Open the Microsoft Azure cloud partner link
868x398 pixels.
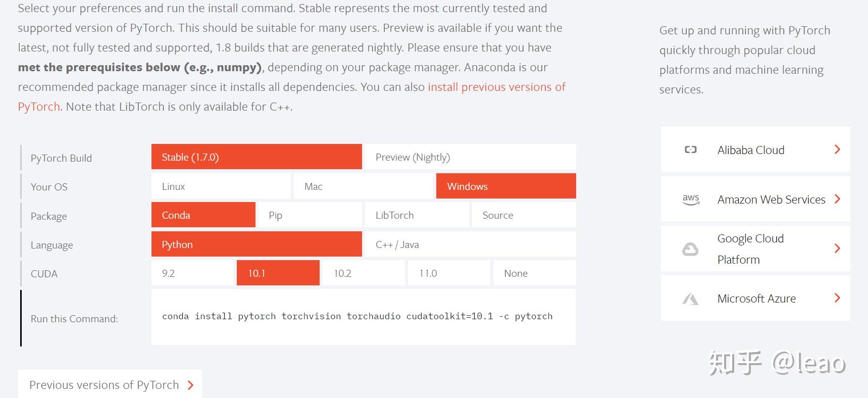point(755,298)
